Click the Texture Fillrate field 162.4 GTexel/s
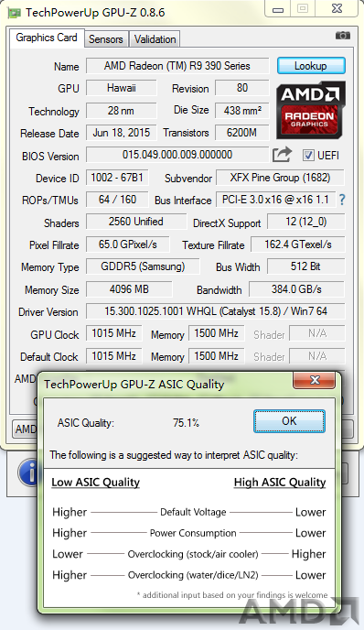 (x=298, y=244)
